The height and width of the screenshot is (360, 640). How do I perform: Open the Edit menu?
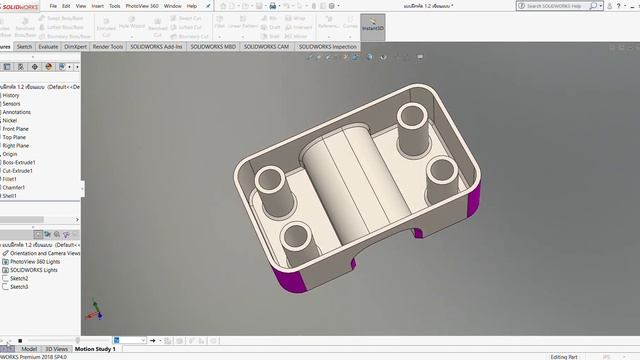66,6
